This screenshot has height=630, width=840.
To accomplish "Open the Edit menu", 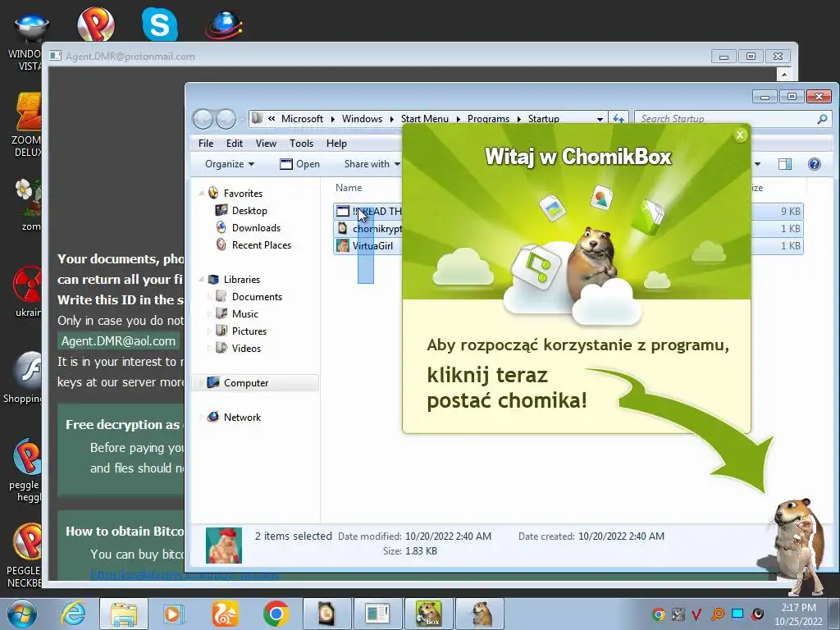I will pos(234,143).
